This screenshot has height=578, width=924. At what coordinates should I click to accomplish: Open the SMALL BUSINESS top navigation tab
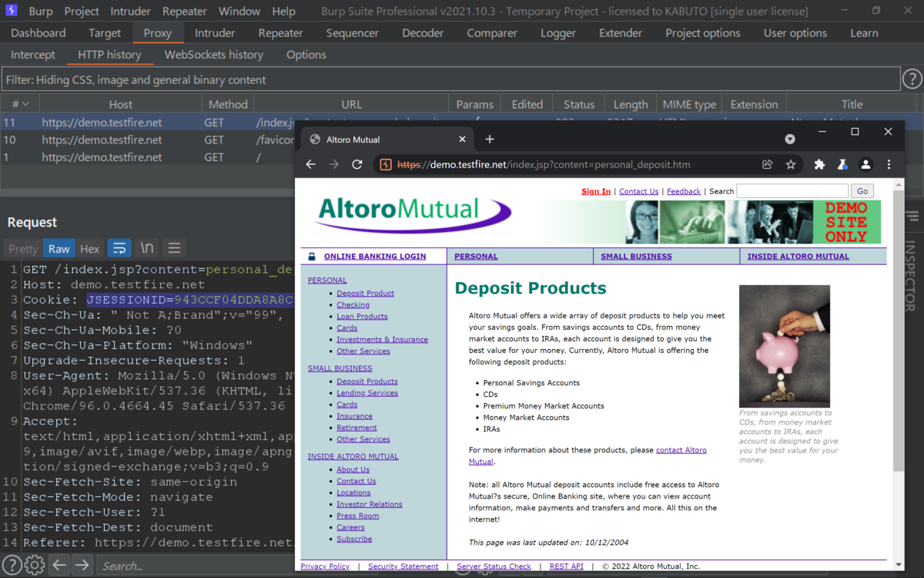pos(636,256)
